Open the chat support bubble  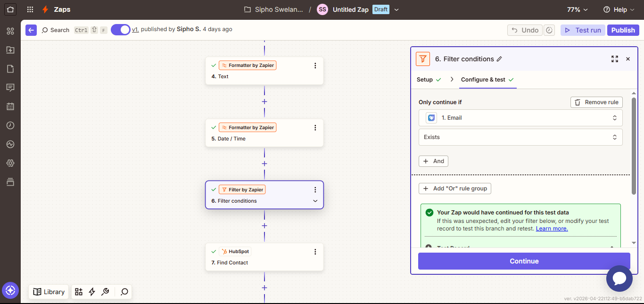coord(619,279)
